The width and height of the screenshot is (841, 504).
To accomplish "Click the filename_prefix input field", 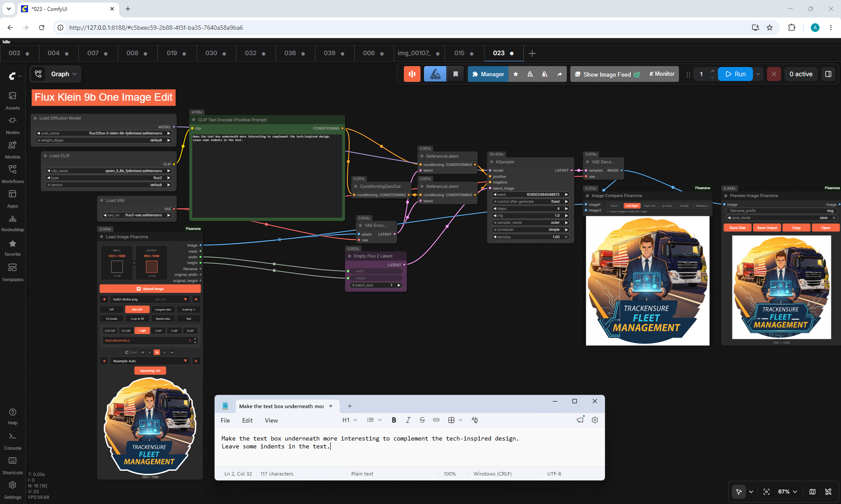I will pos(781,211).
